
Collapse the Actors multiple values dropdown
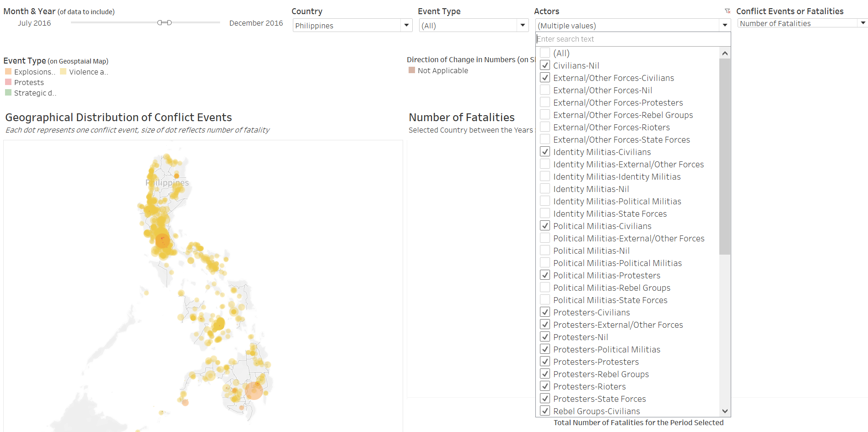[x=724, y=26]
